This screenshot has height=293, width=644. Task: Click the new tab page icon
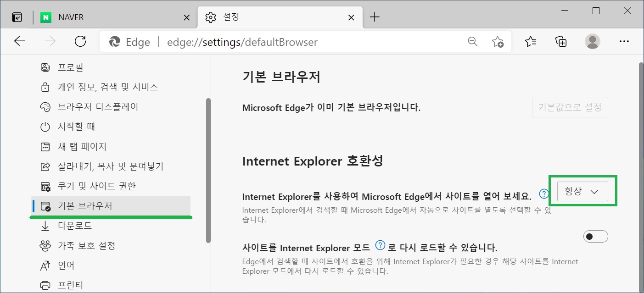pyautogui.click(x=45, y=147)
